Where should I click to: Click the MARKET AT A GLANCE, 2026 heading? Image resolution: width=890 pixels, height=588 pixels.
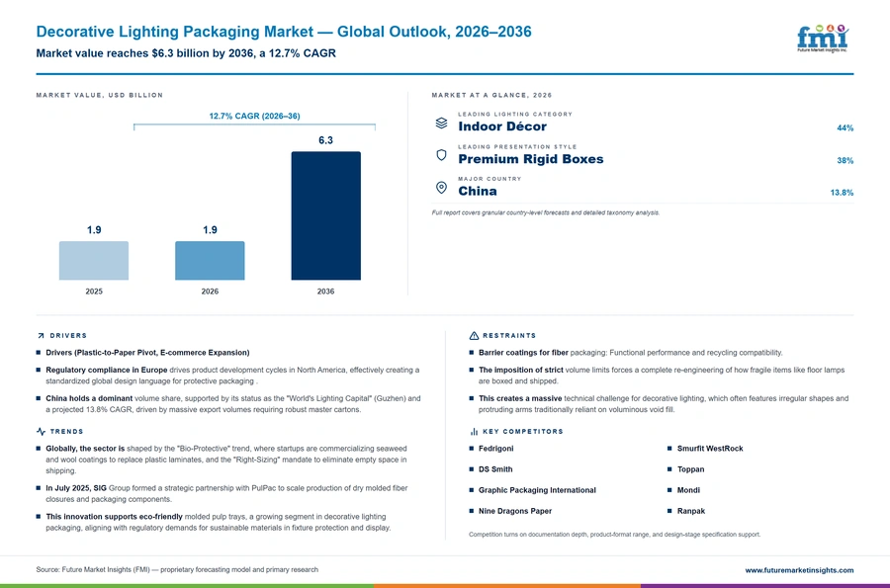click(x=491, y=95)
